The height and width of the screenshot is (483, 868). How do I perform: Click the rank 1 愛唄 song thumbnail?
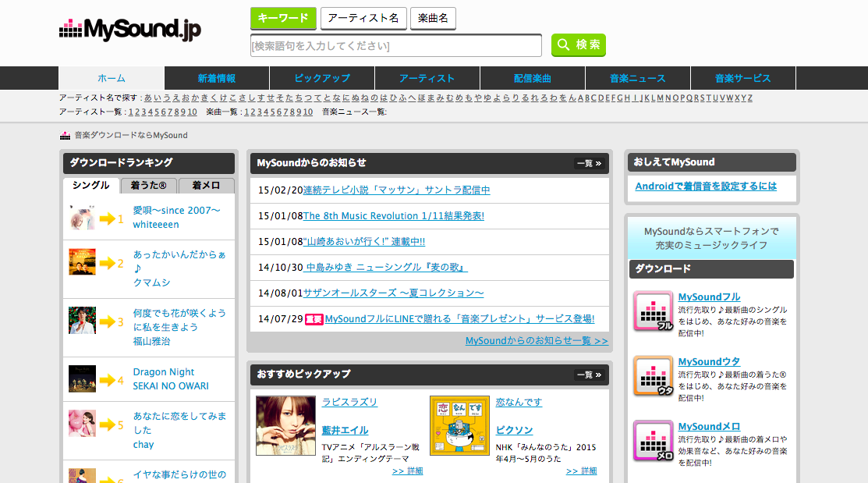click(x=82, y=218)
